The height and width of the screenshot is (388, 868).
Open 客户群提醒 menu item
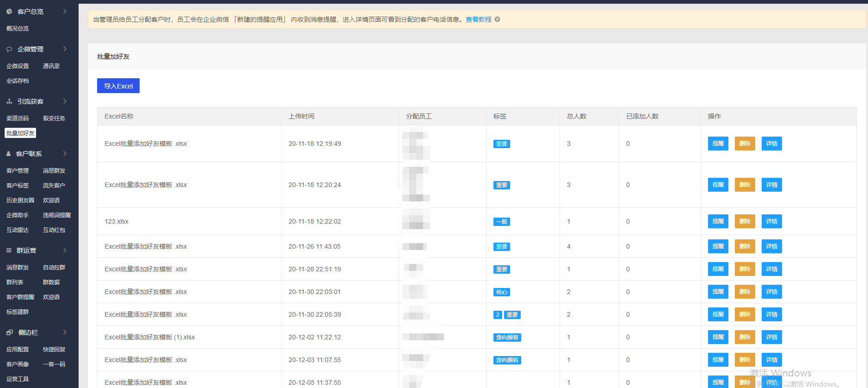(20, 297)
